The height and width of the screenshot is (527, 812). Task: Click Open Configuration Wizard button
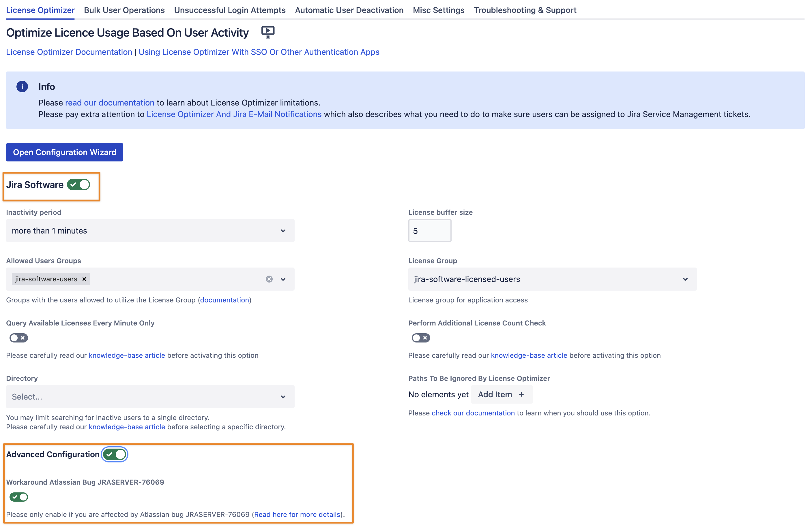[x=64, y=153]
